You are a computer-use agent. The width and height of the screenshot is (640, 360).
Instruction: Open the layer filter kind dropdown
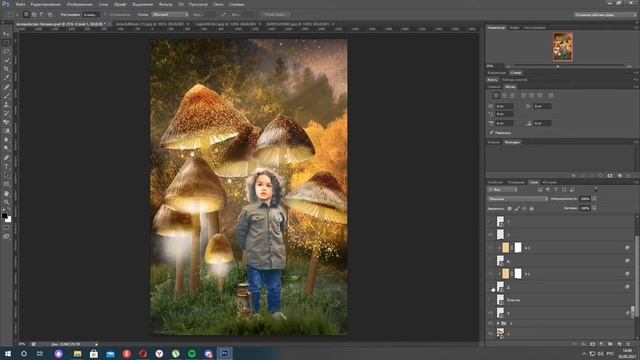click(x=503, y=190)
